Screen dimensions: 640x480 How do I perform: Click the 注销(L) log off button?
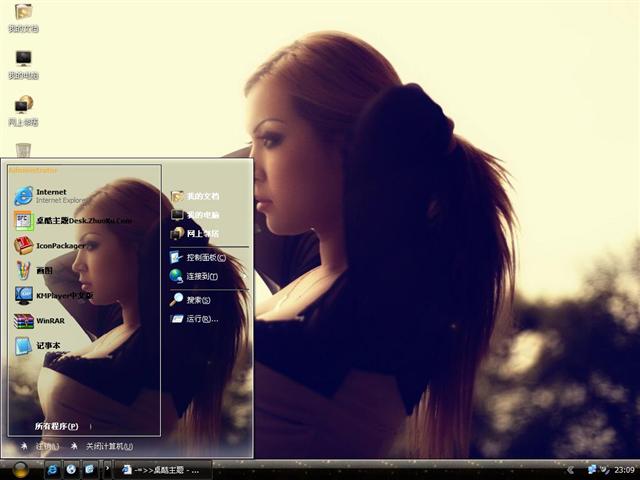click(40, 447)
